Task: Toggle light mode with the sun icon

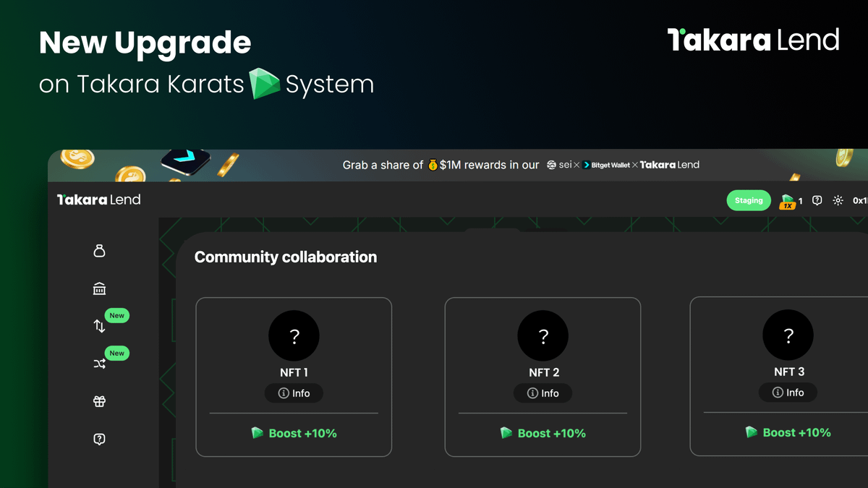Action: coord(838,200)
